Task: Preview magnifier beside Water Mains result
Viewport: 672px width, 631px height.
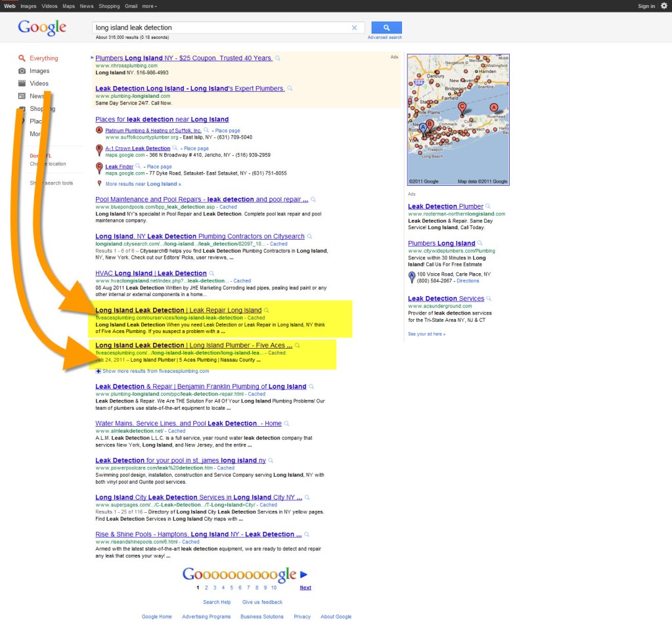Action: click(286, 424)
